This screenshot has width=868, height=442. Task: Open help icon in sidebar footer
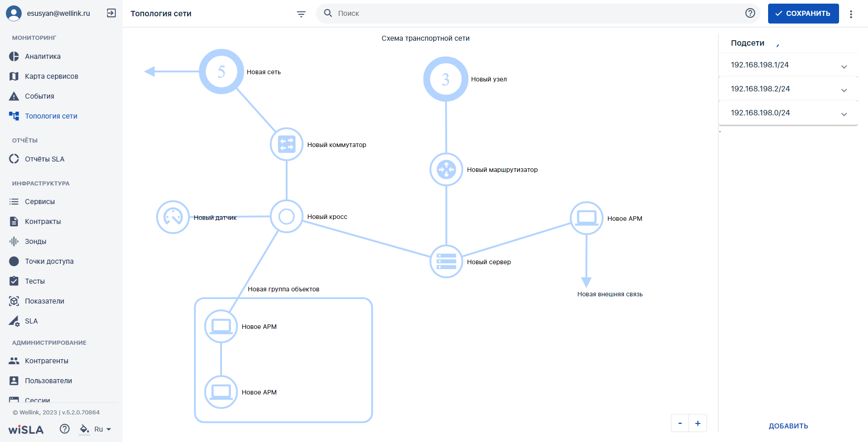pos(65,429)
